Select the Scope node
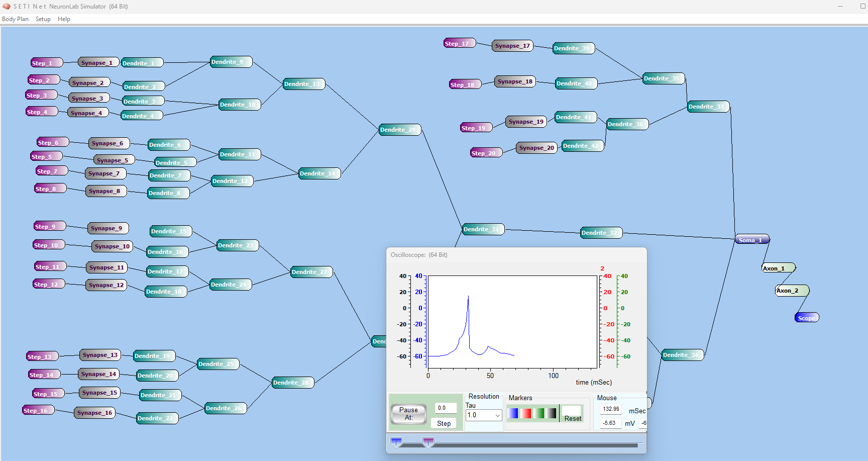This screenshot has width=868, height=461. (x=807, y=318)
